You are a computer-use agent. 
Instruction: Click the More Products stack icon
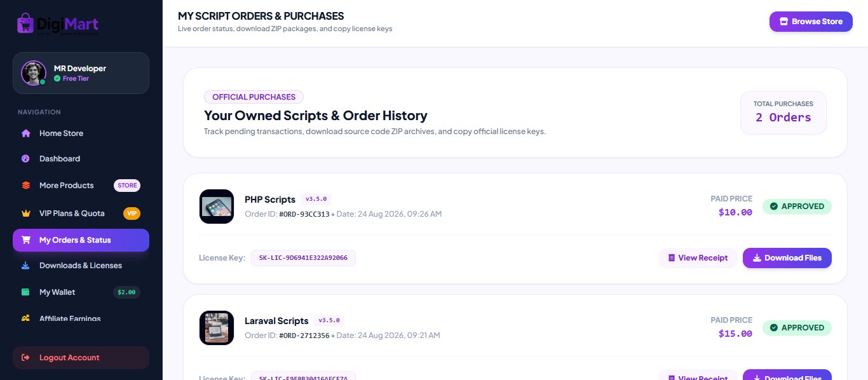tap(26, 186)
